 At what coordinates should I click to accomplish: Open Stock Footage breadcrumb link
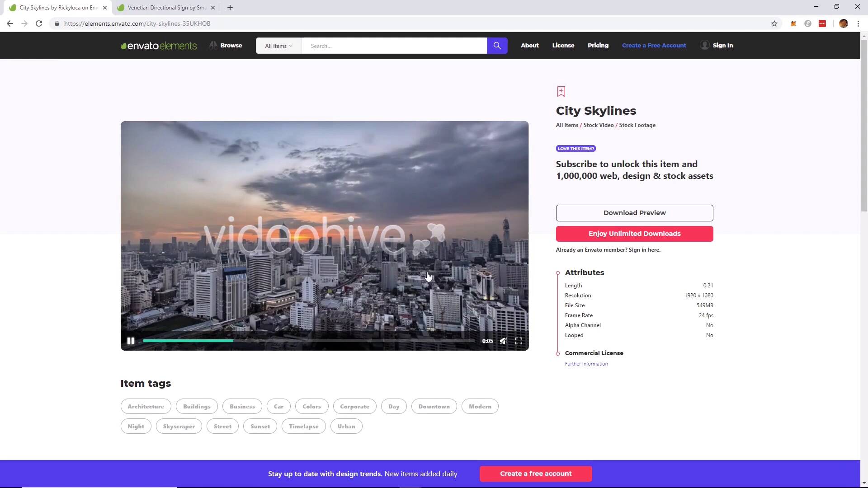[637, 125]
